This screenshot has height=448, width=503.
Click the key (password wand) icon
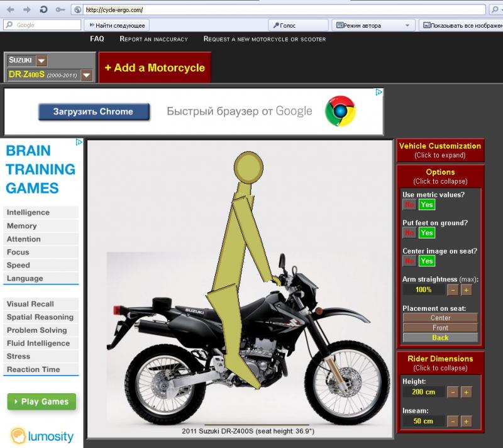(x=60, y=9)
